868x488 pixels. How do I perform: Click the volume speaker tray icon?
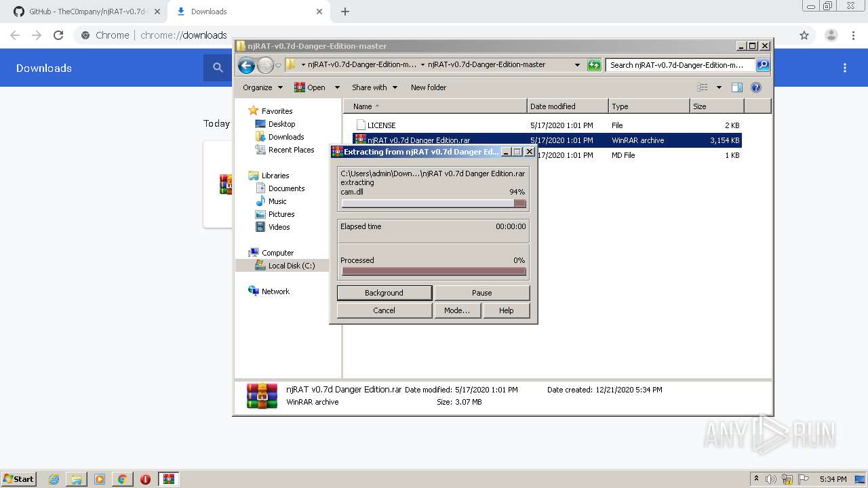tap(771, 479)
